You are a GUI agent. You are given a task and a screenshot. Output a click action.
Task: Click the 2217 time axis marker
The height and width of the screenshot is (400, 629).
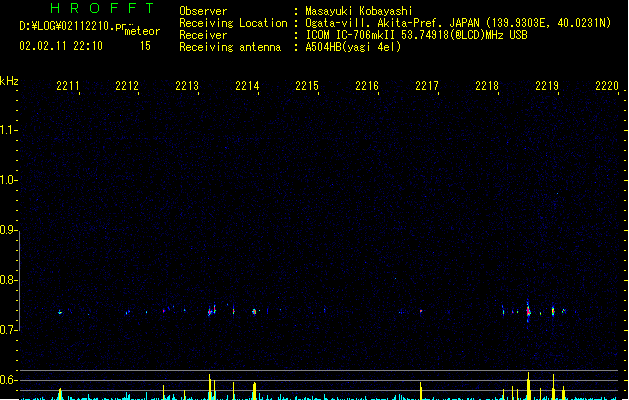(x=427, y=86)
